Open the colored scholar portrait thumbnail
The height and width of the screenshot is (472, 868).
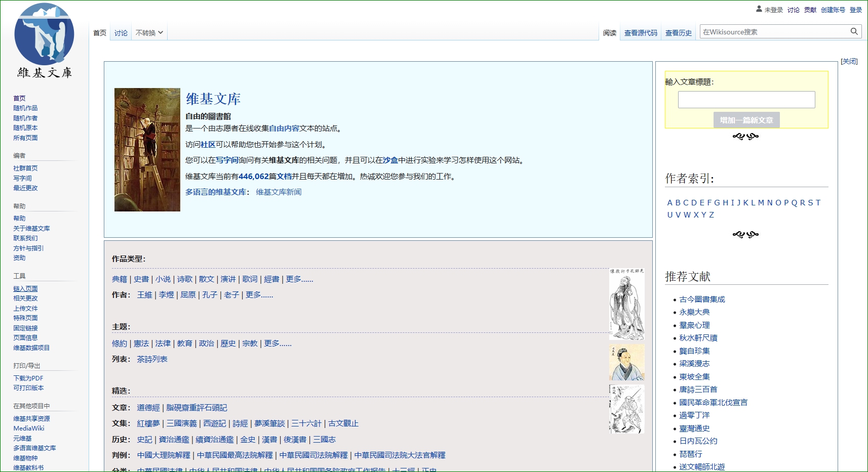click(x=627, y=363)
